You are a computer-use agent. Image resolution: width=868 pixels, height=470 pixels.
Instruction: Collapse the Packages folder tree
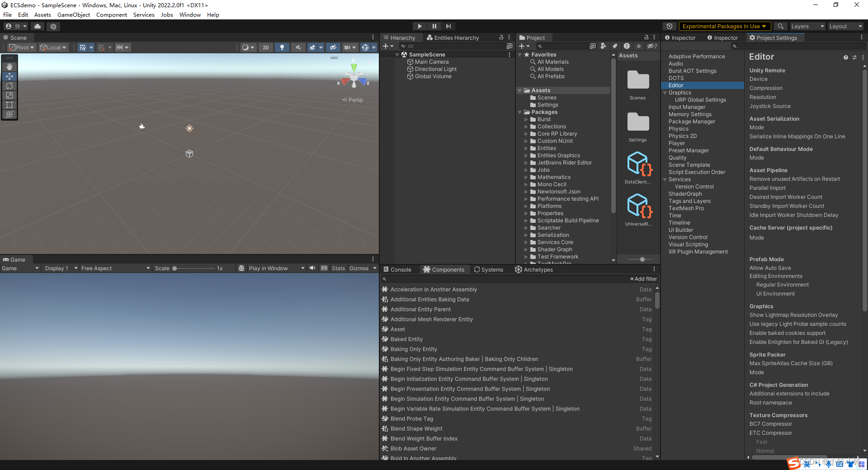pyautogui.click(x=520, y=112)
